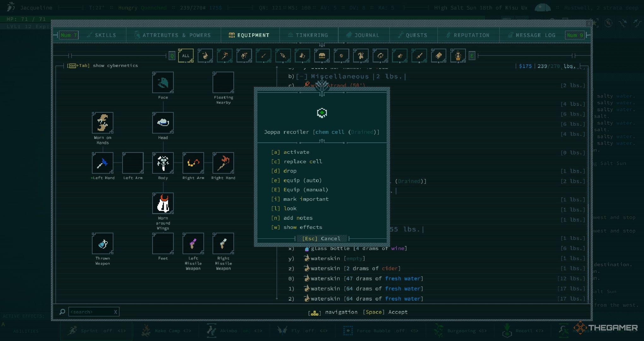Click the E next-filter key button
The image size is (644, 341).
[x=472, y=56]
